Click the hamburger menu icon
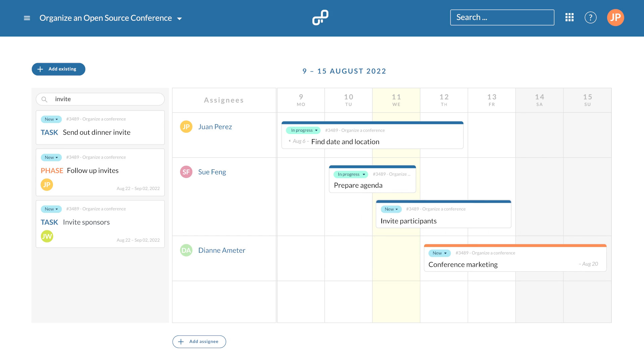This screenshot has height=362, width=644. pos(26,18)
